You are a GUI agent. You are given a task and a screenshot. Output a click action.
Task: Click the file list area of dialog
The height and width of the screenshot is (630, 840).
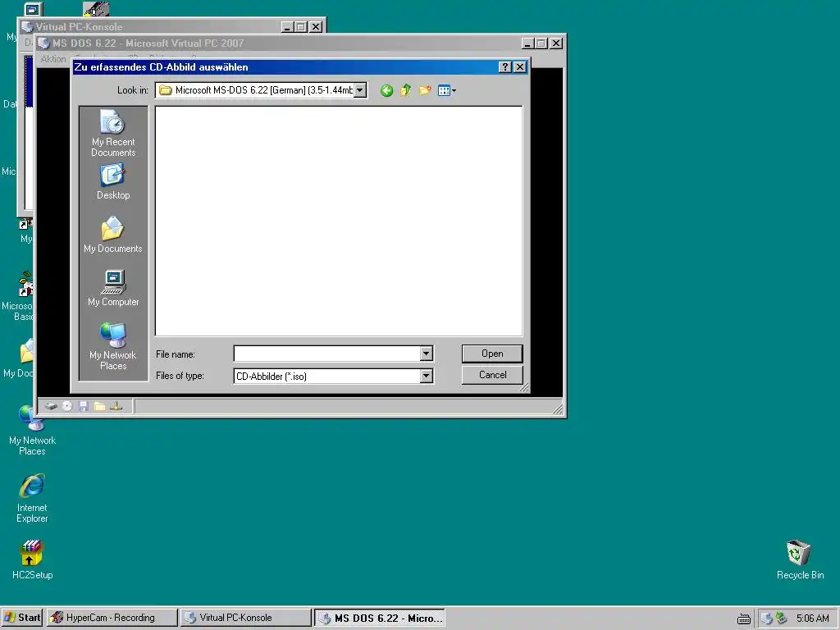tap(339, 221)
